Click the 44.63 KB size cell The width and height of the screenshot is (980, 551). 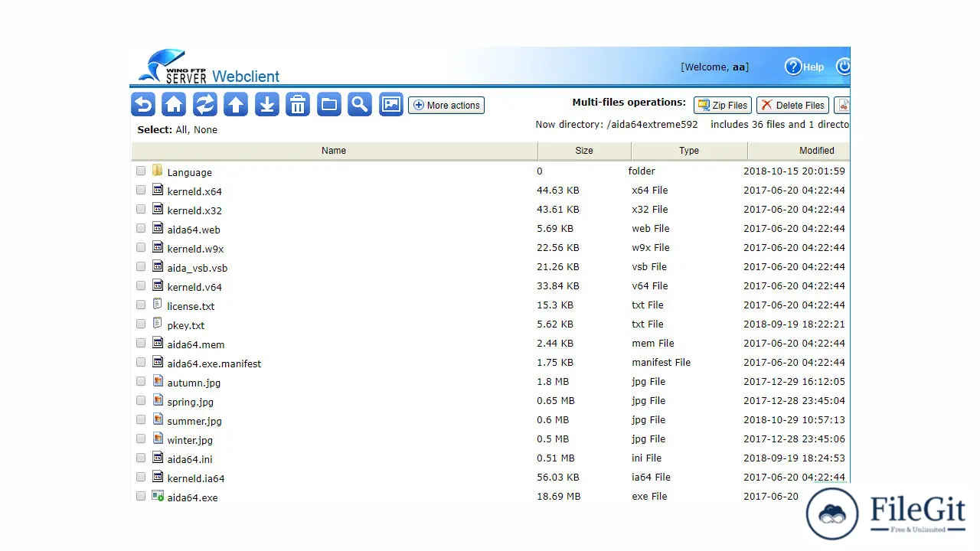[558, 190]
